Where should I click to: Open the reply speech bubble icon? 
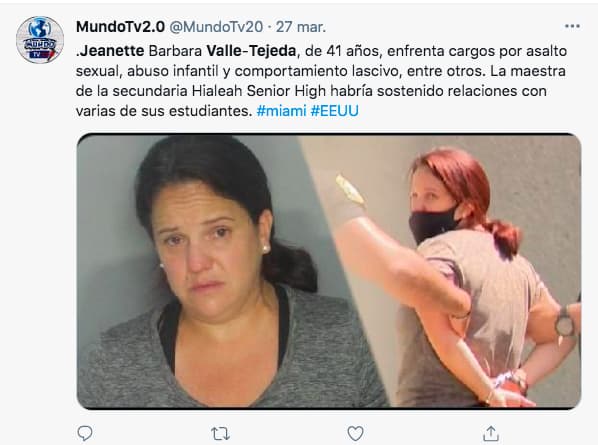85,434
